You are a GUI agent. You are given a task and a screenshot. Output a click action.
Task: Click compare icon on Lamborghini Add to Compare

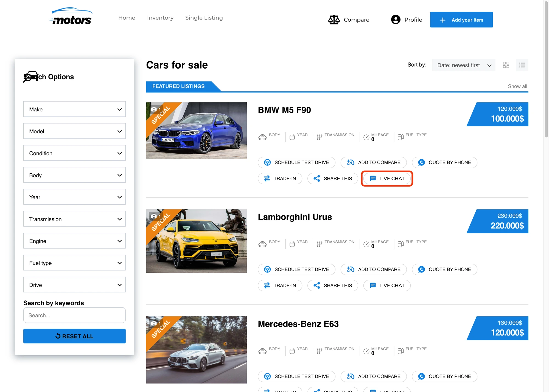click(x=350, y=269)
